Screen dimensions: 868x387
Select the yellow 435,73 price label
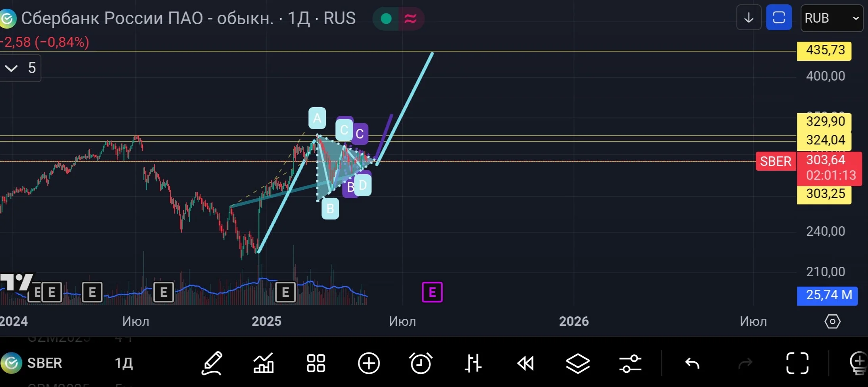pos(824,50)
